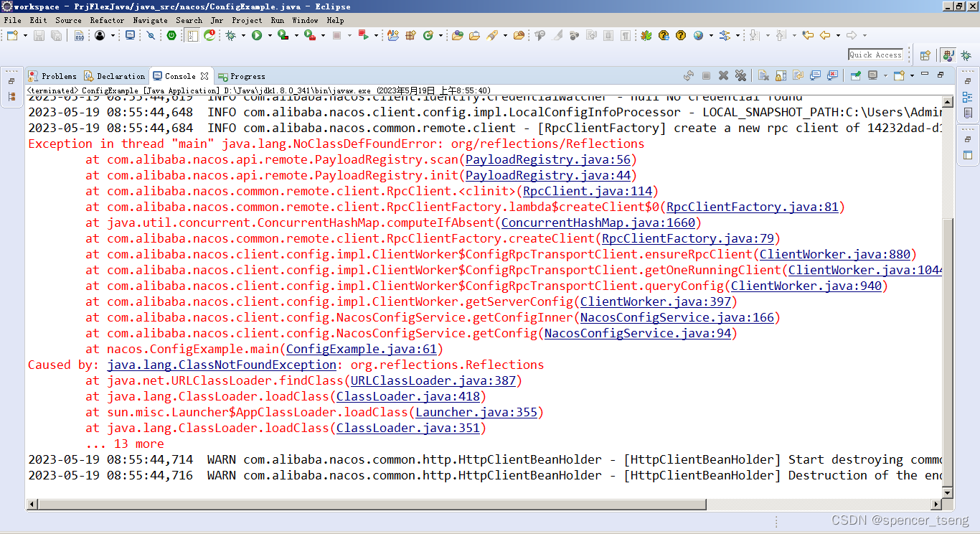
Task: Open a new Console view
Action: pyautogui.click(x=897, y=75)
